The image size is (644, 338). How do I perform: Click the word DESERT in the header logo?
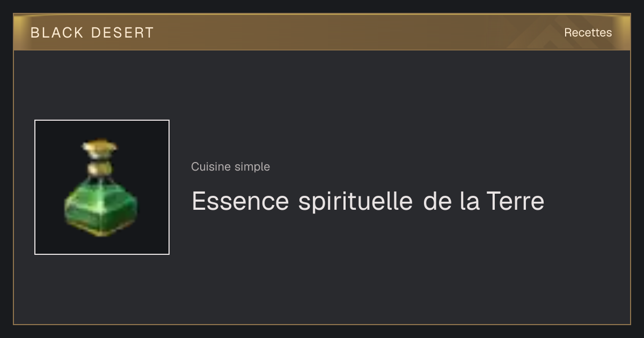pos(122,33)
